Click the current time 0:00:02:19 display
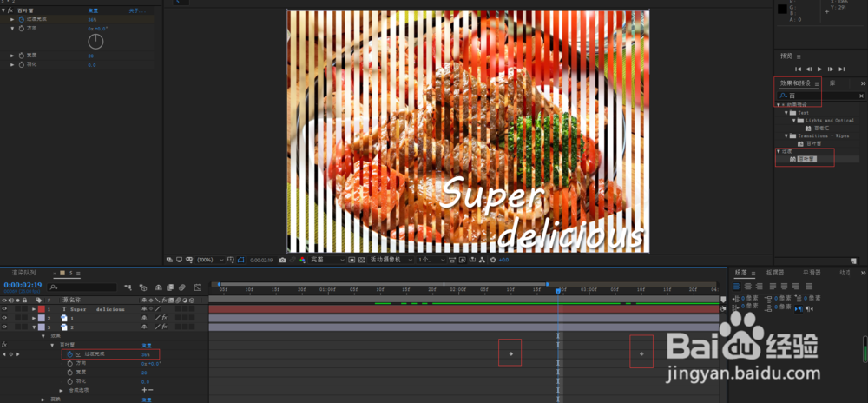This screenshot has width=868, height=403. tap(23, 285)
